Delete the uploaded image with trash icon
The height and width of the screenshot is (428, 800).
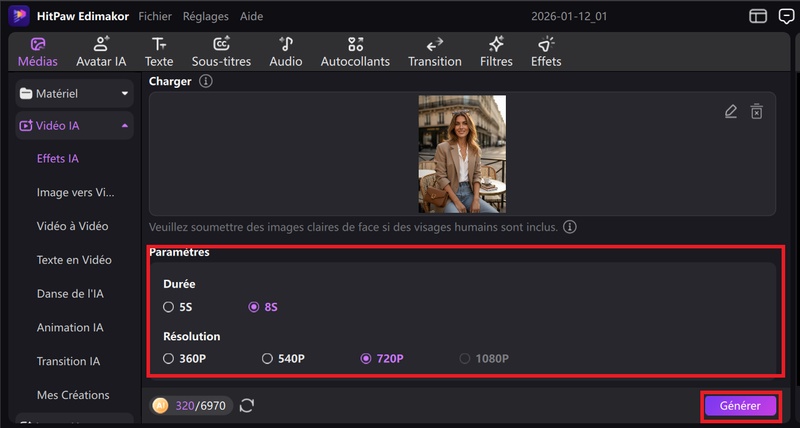coord(757,111)
